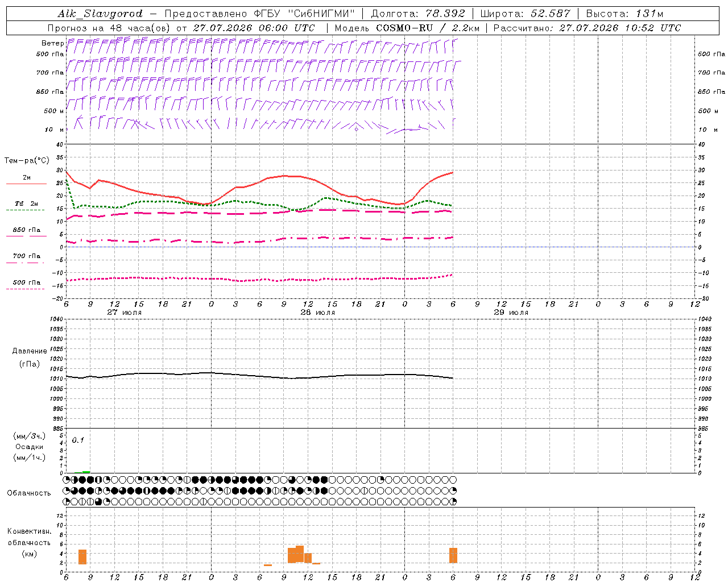The image size is (728, 582).
Task: Click the red 2м temperature legend line
Action: pos(26,184)
